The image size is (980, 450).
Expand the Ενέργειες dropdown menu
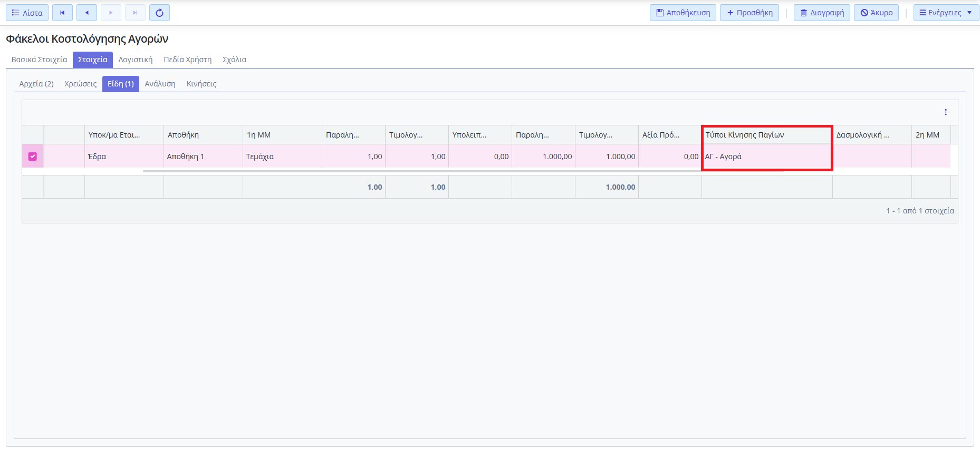click(946, 13)
